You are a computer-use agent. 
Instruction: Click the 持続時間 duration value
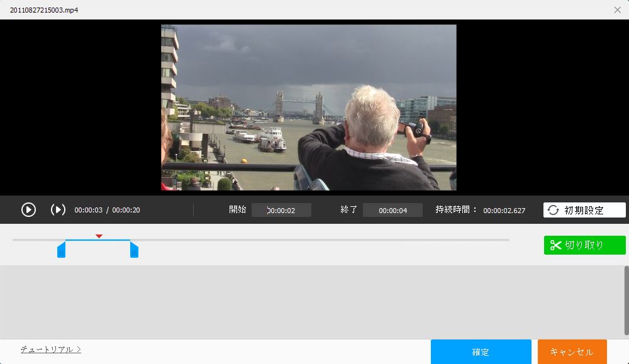(504, 211)
